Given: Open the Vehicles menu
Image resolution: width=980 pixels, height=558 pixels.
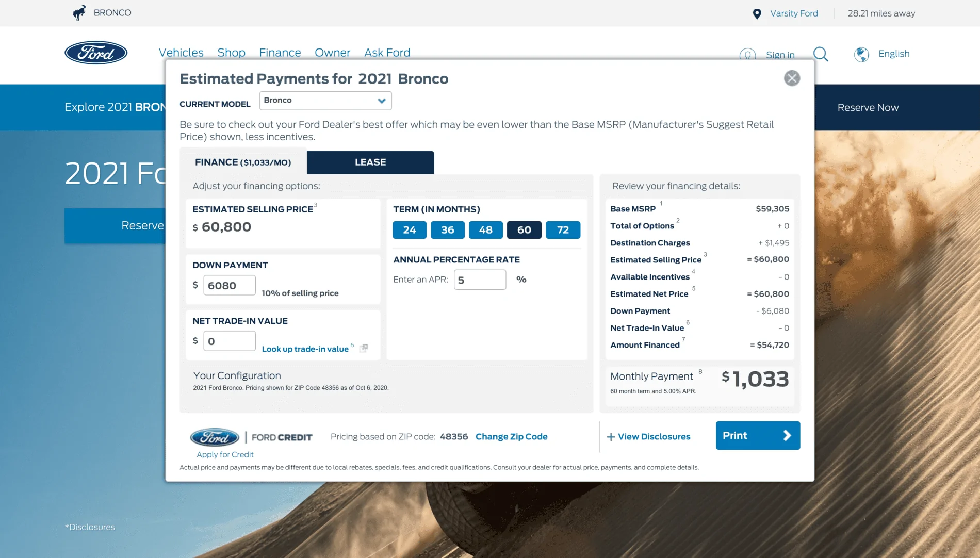Looking at the screenshot, I should click(x=181, y=53).
